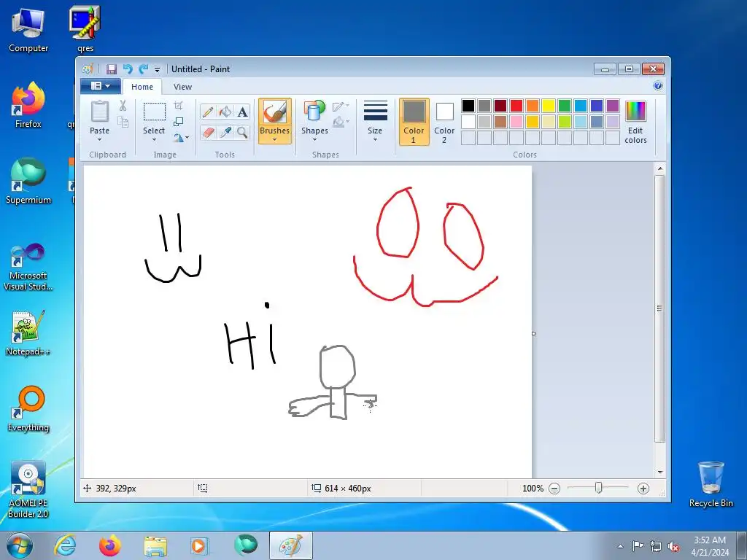Open Internet Explorer from taskbar
Image resolution: width=747 pixels, height=560 pixels.
pyautogui.click(x=65, y=545)
